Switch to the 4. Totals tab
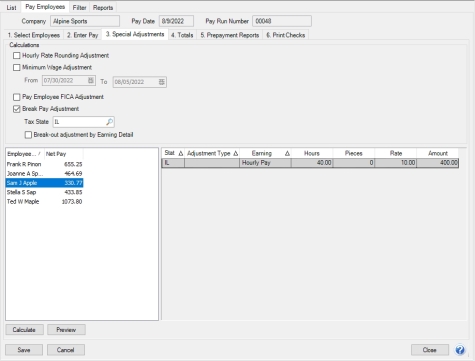Image resolution: width=475 pixels, height=361 pixels. [x=182, y=35]
